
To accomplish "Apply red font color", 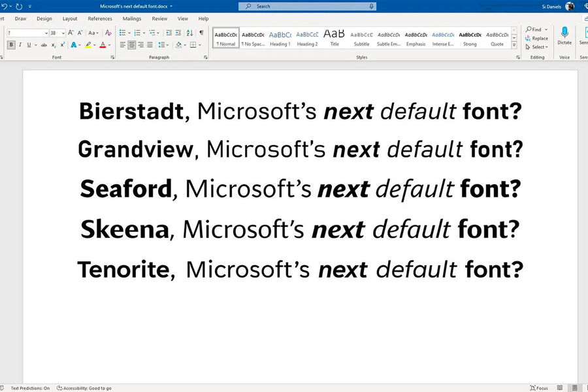I will click(103, 45).
